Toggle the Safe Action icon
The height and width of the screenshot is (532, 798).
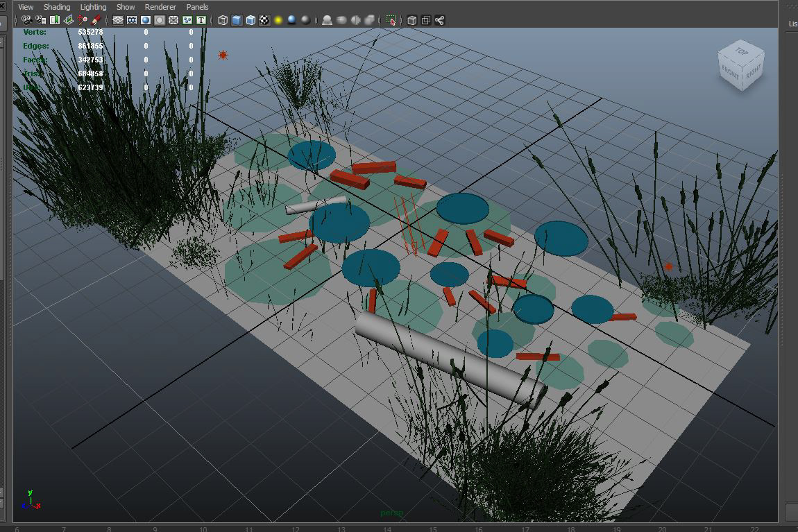(187, 20)
